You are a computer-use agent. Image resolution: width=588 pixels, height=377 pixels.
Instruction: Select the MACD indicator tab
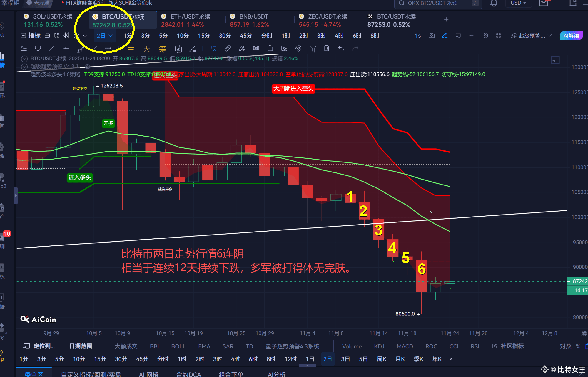click(x=405, y=346)
